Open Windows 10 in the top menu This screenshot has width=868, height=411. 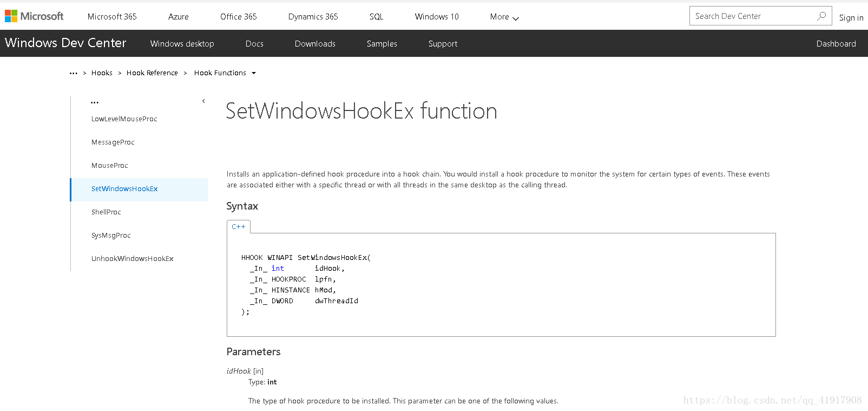[437, 17]
